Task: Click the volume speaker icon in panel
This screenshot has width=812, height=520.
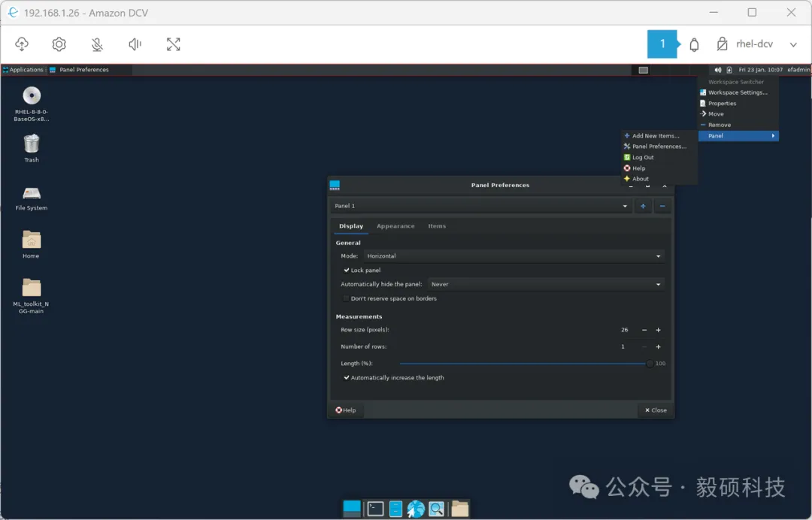Action: click(718, 70)
